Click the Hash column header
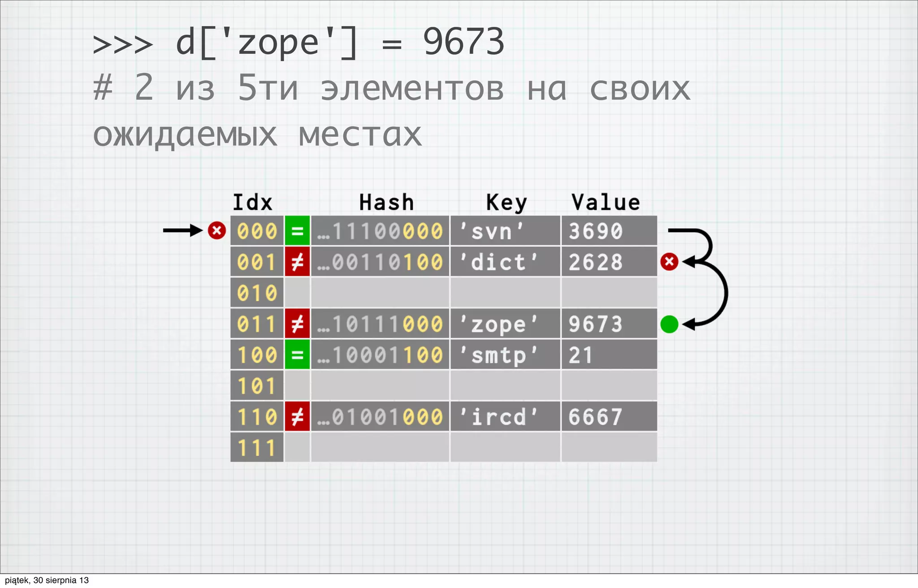Screen dimensions: 918x588 (386, 202)
